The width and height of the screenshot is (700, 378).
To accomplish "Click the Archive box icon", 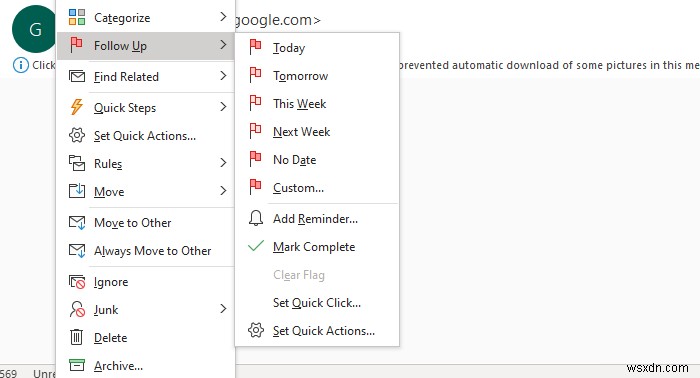I will pyautogui.click(x=77, y=365).
